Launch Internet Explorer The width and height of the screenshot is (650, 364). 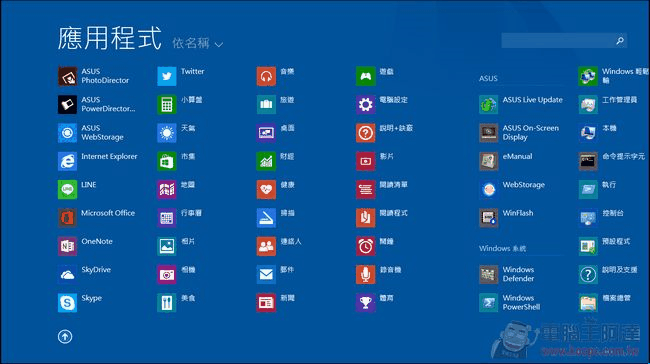(98, 161)
